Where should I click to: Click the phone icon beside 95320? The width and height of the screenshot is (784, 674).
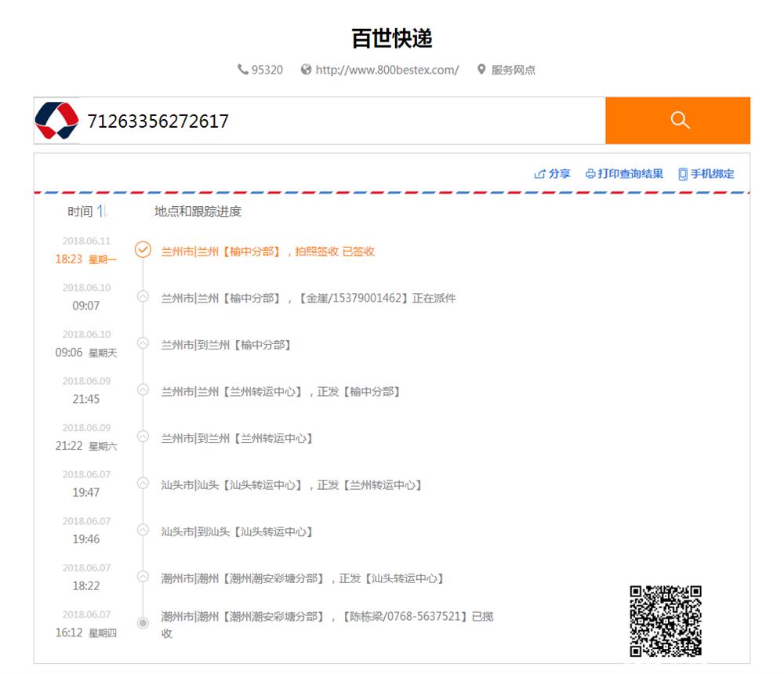(x=243, y=70)
